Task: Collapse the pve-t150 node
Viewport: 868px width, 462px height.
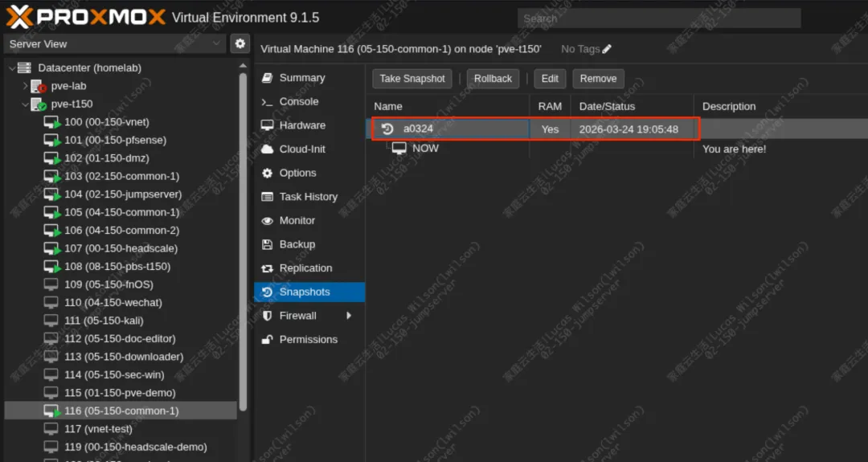Action: [x=25, y=104]
